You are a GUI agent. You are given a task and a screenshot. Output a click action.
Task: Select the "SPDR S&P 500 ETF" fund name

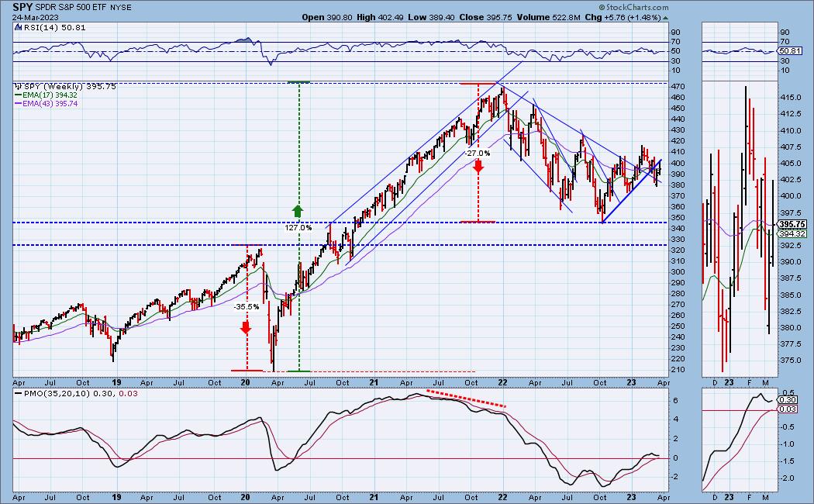[71, 8]
